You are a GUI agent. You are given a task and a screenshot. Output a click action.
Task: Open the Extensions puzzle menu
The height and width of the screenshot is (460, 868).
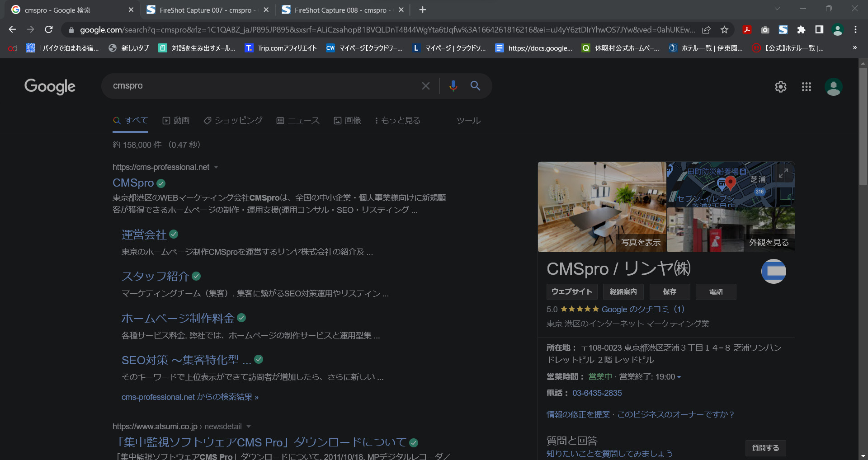point(801,30)
